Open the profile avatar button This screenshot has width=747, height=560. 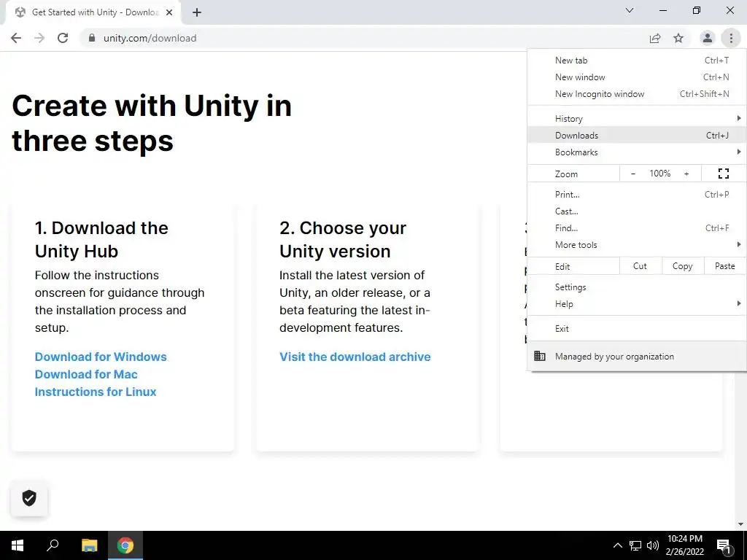click(x=708, y=38)
